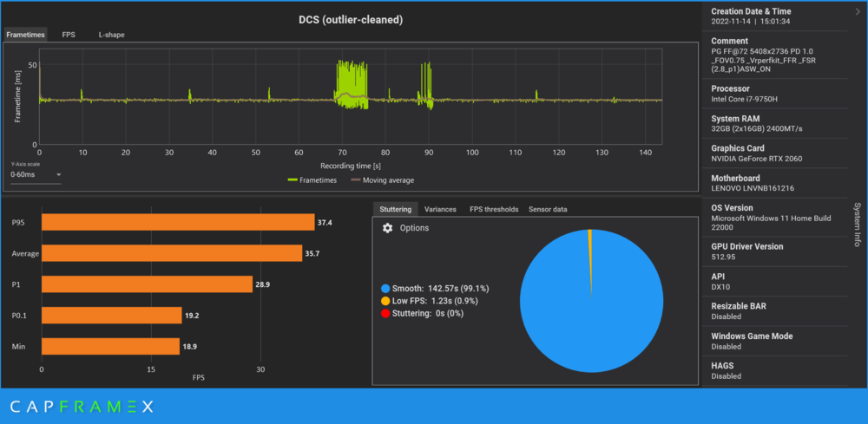The image size is (868, 424).
Task: Click Intel Core i7-9750H processor value
Action: 746,99
